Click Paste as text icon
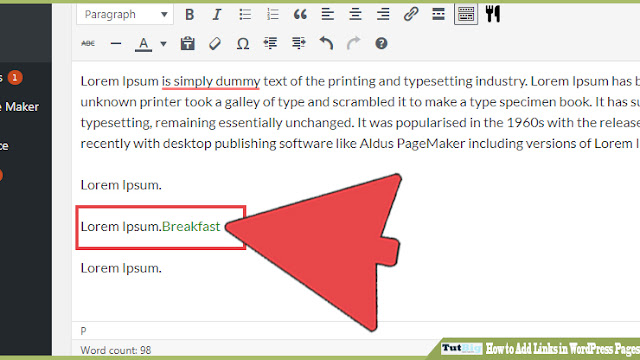Image resolution: width=640 pixels, height=360 pixels. [187, 43]
